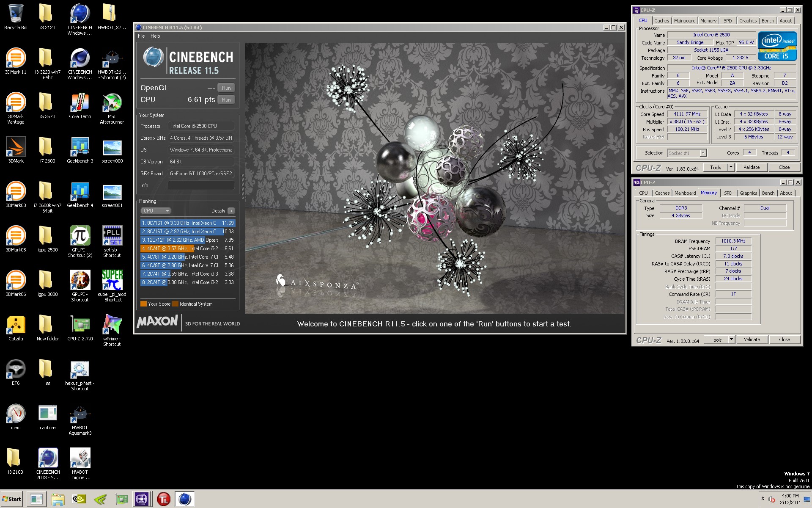812x508 pixels.
Task: Open the Core Temp desktop icon
Action: click(x=80, y=106)
